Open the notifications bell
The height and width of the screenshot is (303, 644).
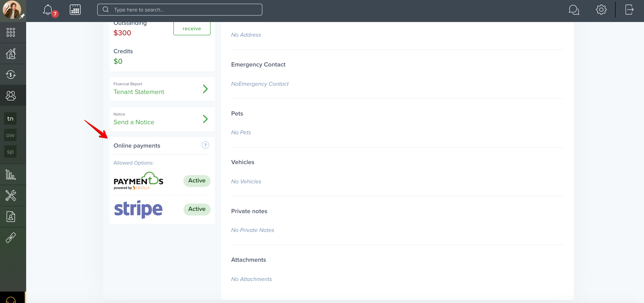(48, 10)
